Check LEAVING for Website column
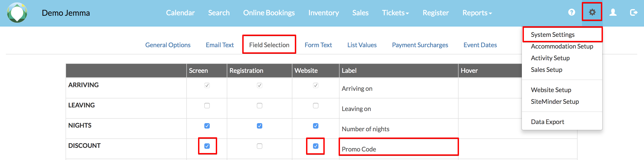Image resolution: width=644 pixels, height=160 pixels. 315,106
